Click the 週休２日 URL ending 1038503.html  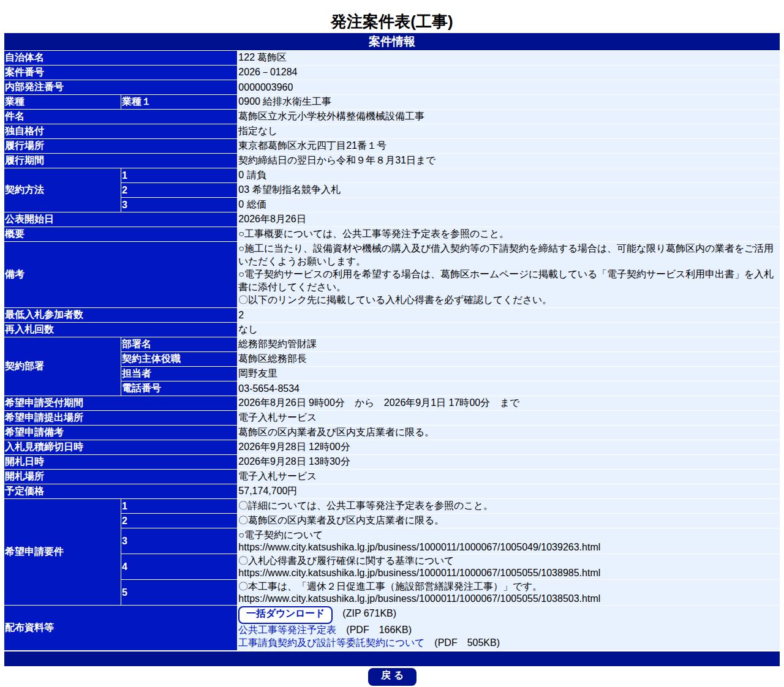click(419, 598)
